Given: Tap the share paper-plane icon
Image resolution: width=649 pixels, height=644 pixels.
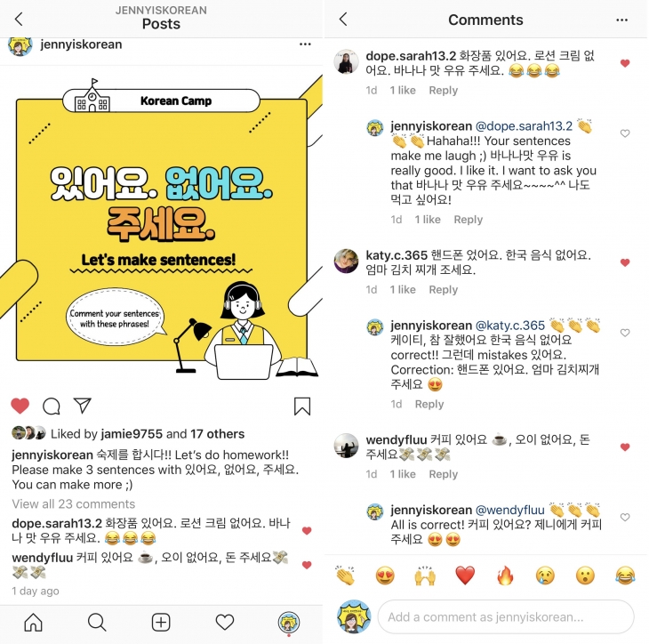Looking at the screenshot, I should click(x=82, y=406).
